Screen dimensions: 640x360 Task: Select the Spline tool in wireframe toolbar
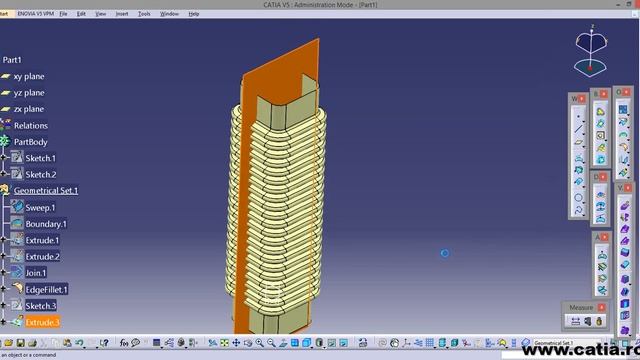578,210
